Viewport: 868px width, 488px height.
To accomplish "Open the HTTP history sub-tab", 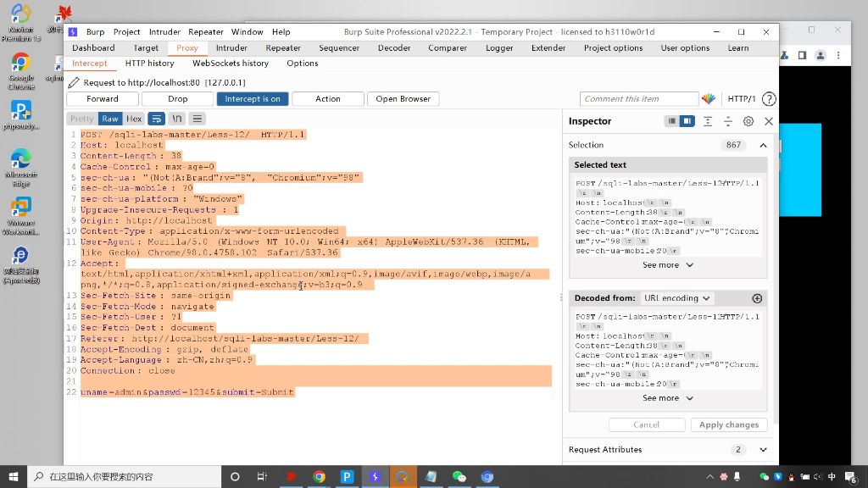I will pos(149,64).
